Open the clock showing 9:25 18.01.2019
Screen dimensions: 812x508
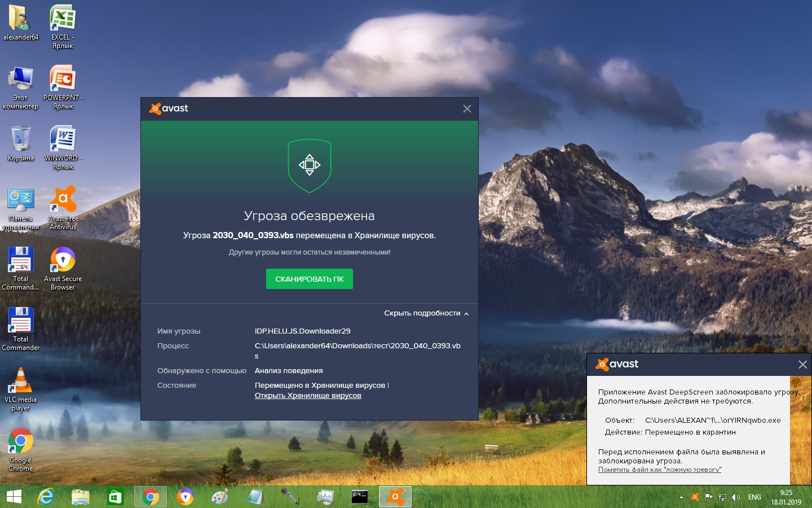tap(786, 497)
